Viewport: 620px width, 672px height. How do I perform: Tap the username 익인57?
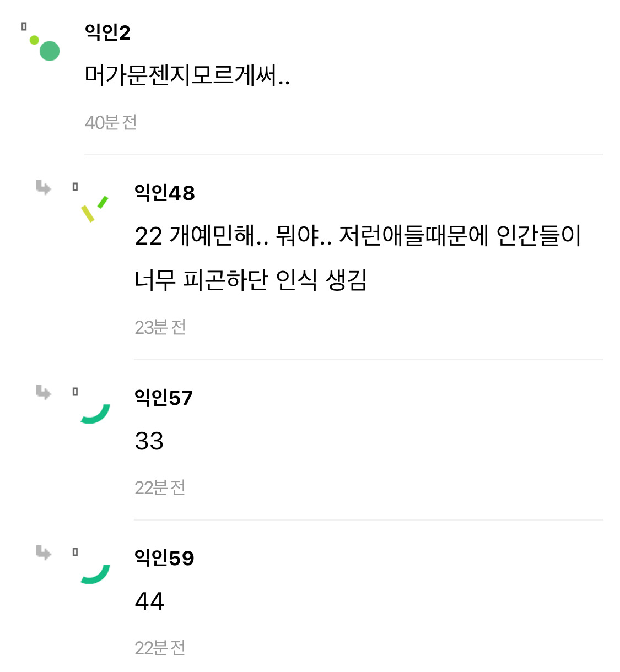click(x=163, y=398)
